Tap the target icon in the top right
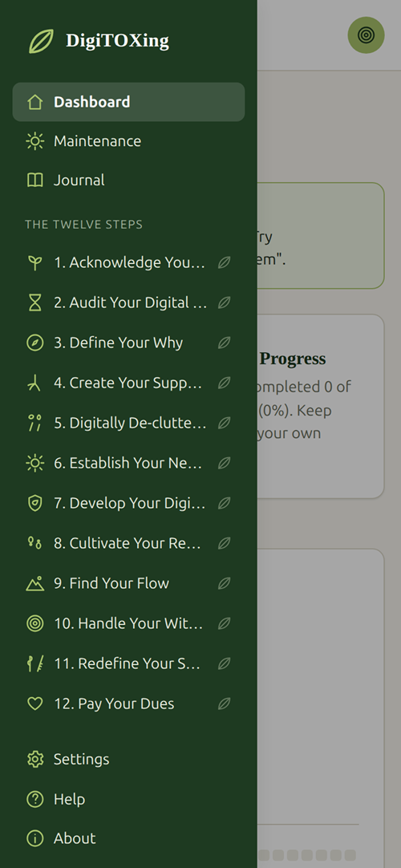 (x=366, y=35)
